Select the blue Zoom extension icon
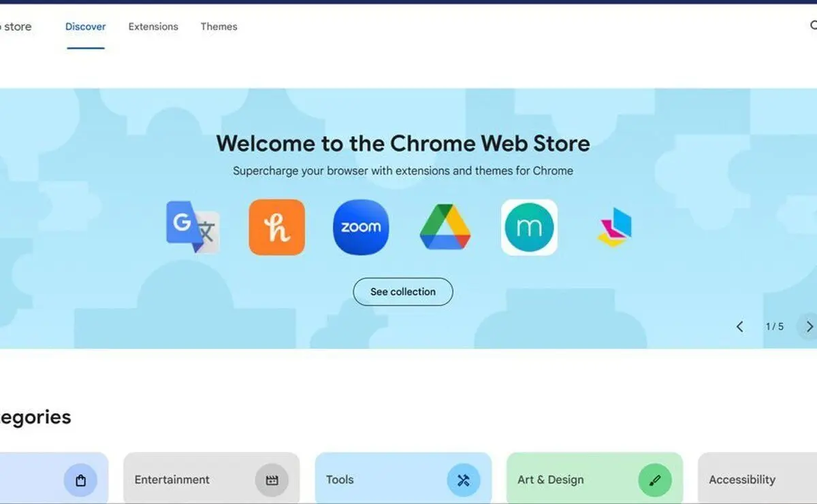This screenshot has height=504, width=817. point(361,227)
